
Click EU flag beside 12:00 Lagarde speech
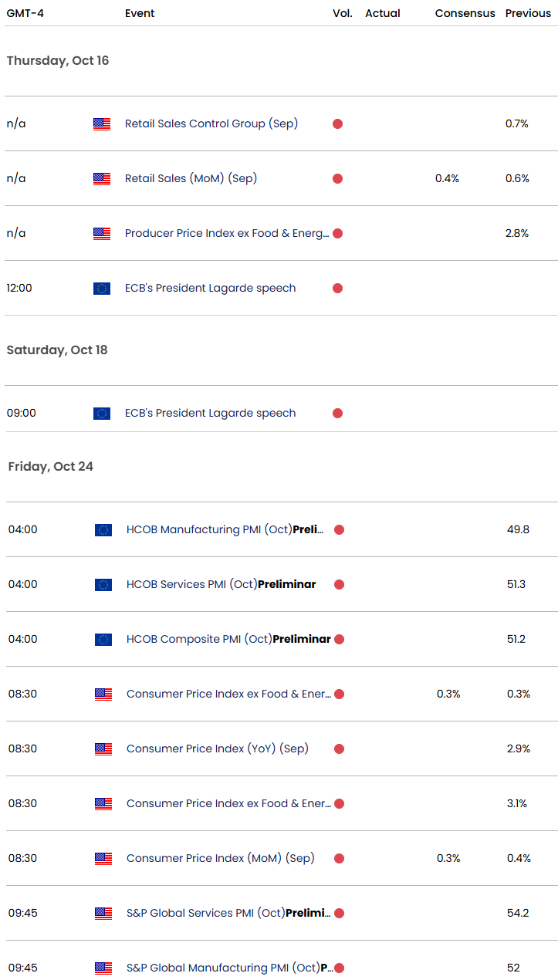click(x=102, y=288)
